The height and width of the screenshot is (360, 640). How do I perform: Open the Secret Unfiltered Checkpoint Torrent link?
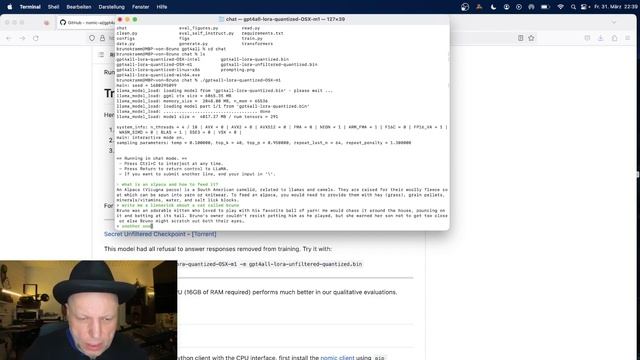160,234
